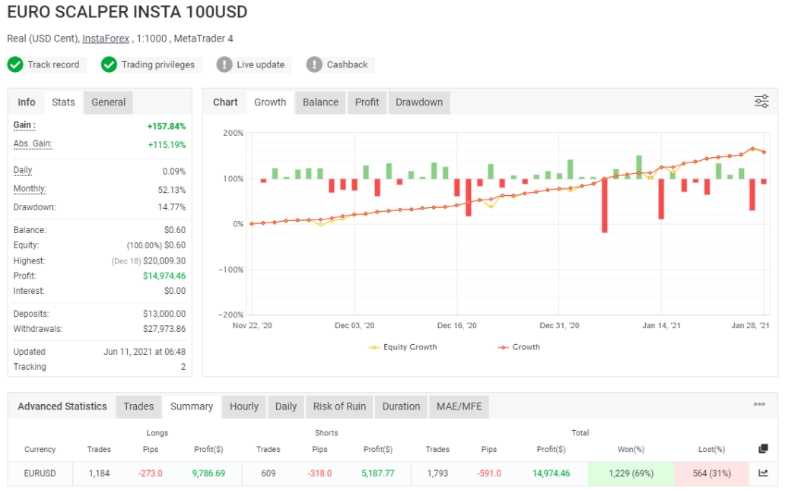786x491 pixels.
Task: Click the Jan 14, '21 axis label
Action: pos(661,325)
